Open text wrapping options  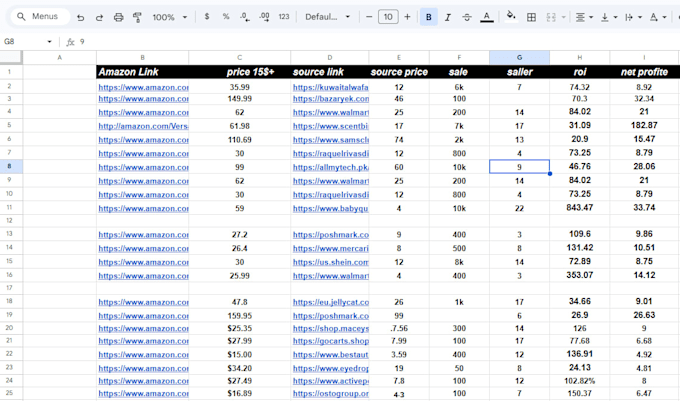click(633, 17)
